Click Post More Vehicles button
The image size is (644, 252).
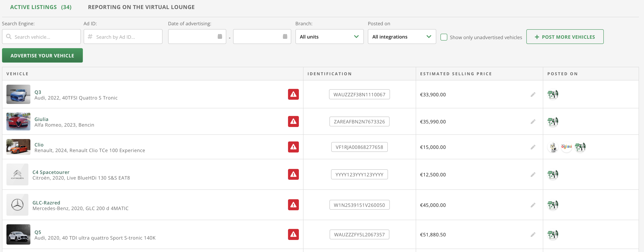(x=565, y=37)
